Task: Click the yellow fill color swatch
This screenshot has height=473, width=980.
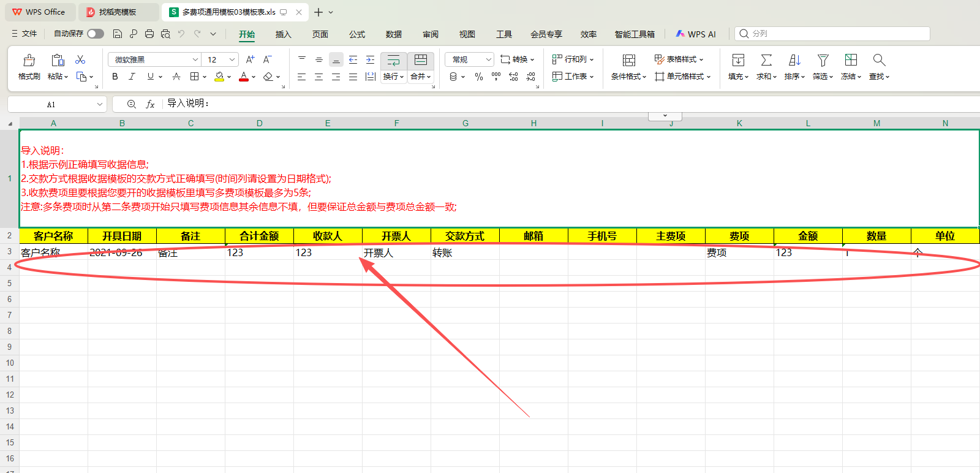Action: click(219, 77)
